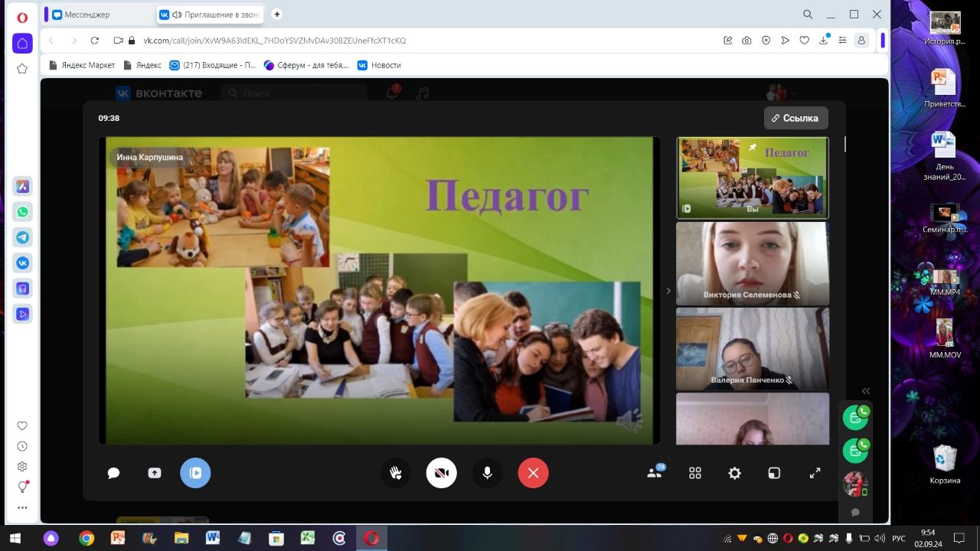Switch keyboard language РУС indicator
980x551 pixels.
coord(900,538)
